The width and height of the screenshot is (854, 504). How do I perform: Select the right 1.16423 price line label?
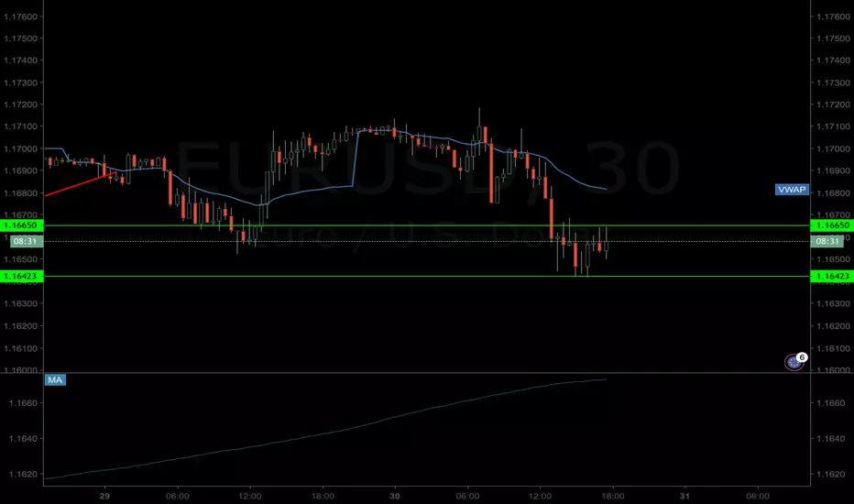point(832,276)
